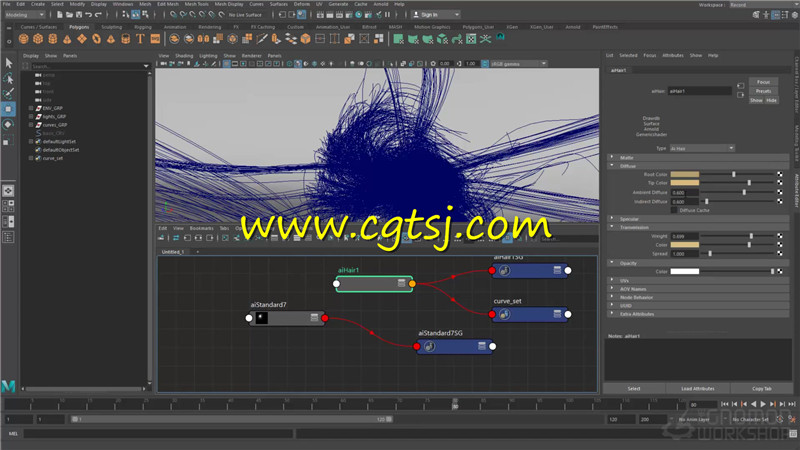This screenshot has width=800, height=450.
Task: Click the aiStandard7SG shading group node
Action: click(455, 346)
